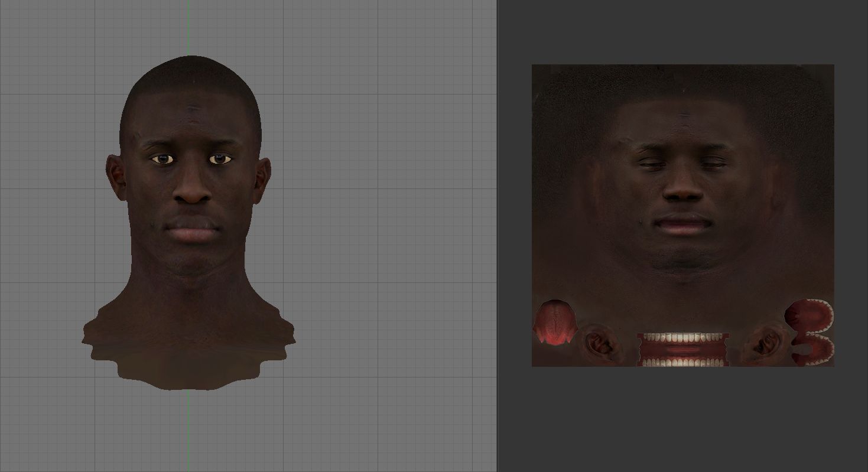
Task: Click the curved jaw teeth texture piece
Action: pyautogui.click(x=811, y=332)
